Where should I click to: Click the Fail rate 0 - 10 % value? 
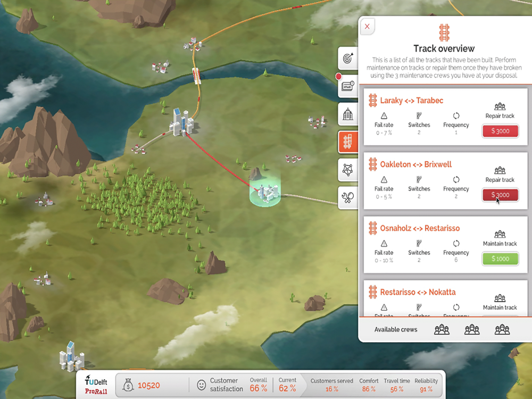click(x=384, y=260)
